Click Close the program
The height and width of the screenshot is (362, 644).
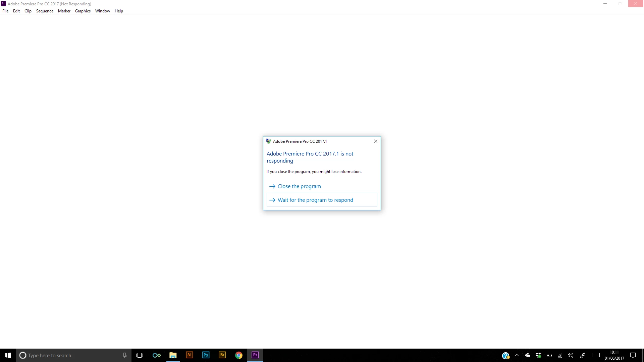coord(299,186)
